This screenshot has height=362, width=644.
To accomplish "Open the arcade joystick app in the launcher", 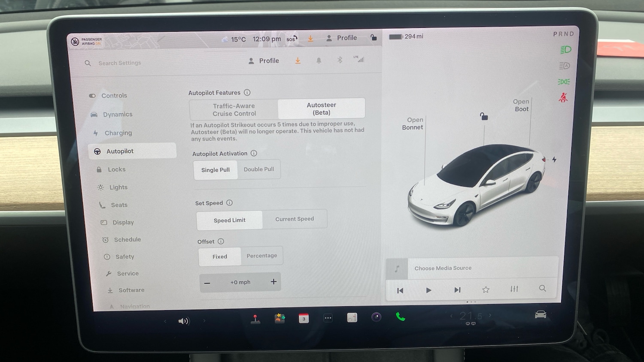I will coord(255,318).
